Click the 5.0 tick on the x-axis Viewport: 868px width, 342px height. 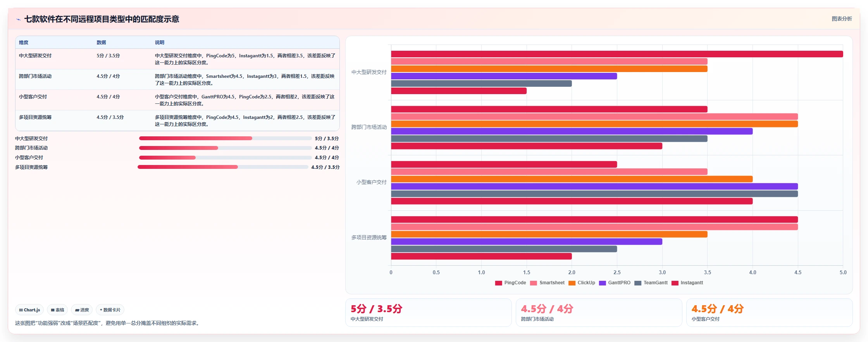tap(843, 272)
